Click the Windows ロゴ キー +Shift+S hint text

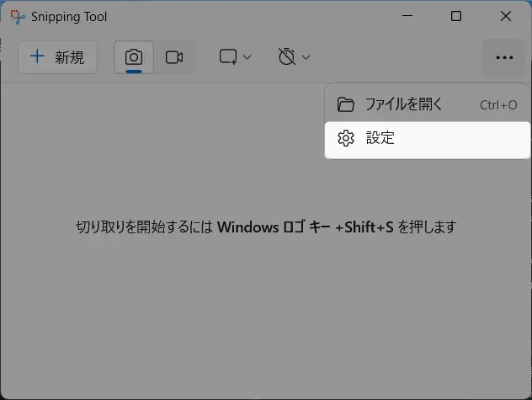click(306, 227)
